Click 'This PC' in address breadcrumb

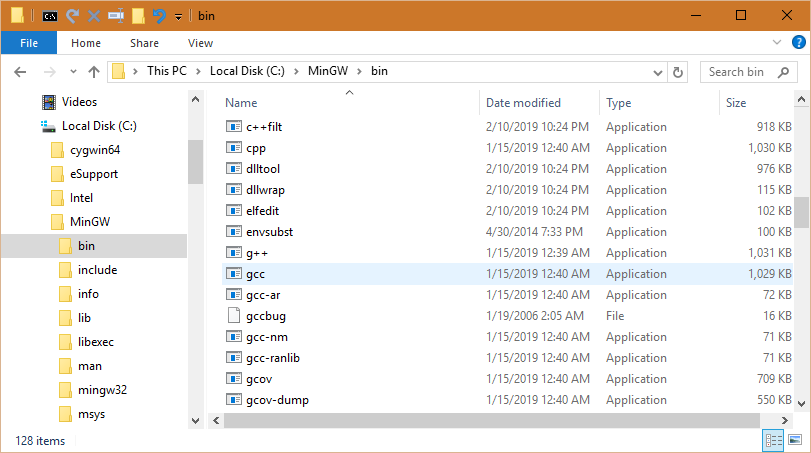[167, 71]
